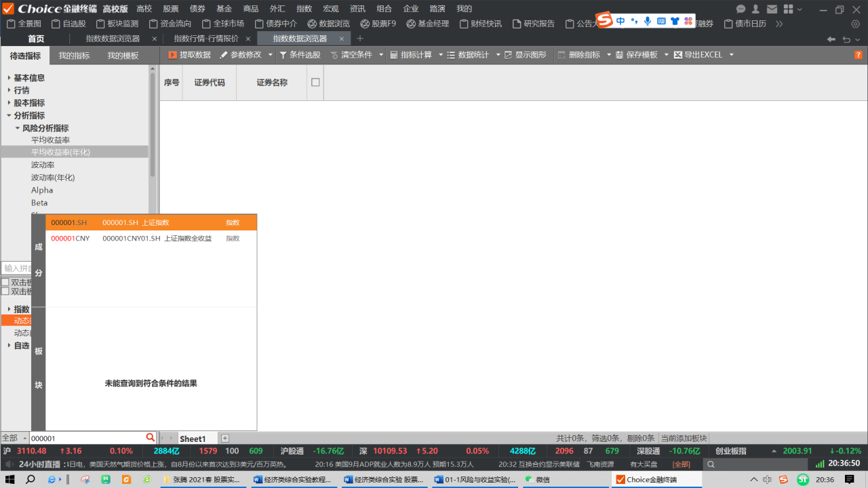
Task: Open the Windows Start menu
Action: tap(11, 480)
